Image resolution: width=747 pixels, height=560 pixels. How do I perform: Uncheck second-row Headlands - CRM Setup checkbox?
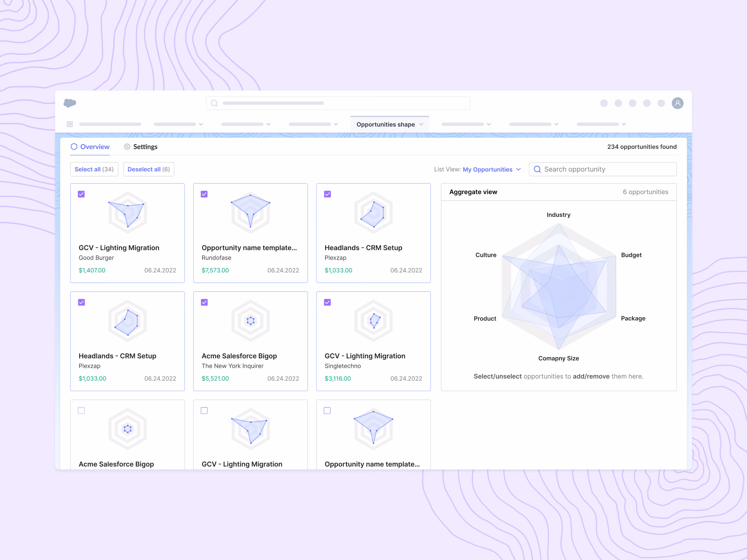click(x=81, y=302)
